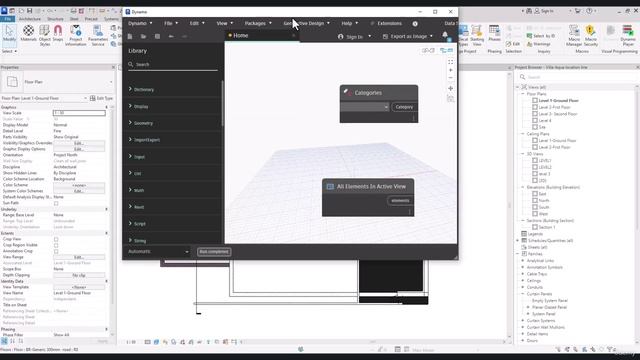Zoom out on the Dynamo canvas
The height and width of the screenshot is (360, 640).
[x=450, y=78]
